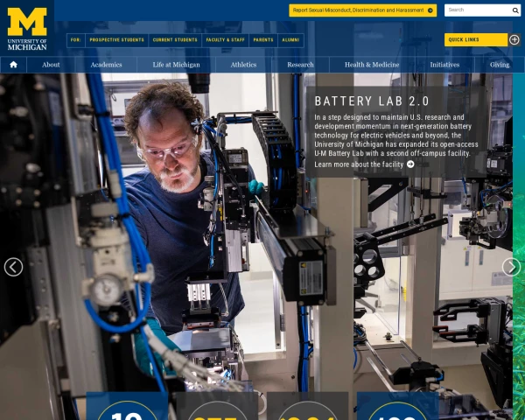
Task: Click the search magnifier icon
Action: (x=515, y=10)
